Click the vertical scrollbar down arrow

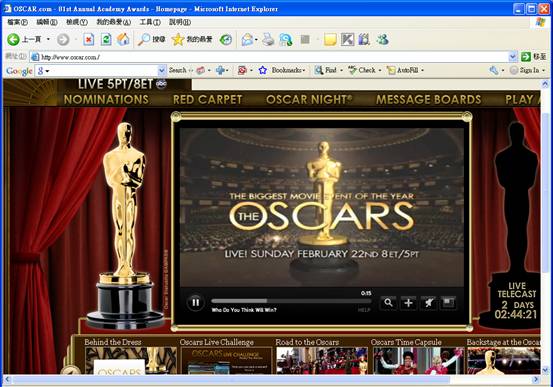545,370
